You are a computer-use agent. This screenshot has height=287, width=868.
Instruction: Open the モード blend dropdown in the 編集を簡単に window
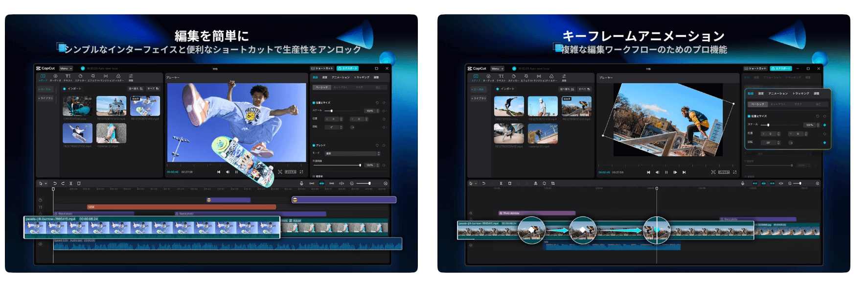(x=352, y=153)
